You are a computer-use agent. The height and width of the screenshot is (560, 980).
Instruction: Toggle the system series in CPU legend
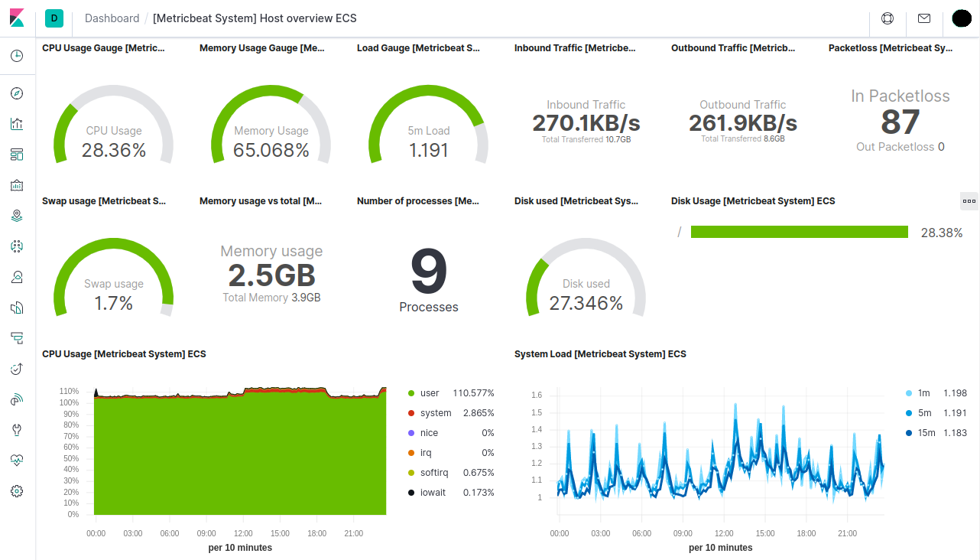(x=435, y=413)
